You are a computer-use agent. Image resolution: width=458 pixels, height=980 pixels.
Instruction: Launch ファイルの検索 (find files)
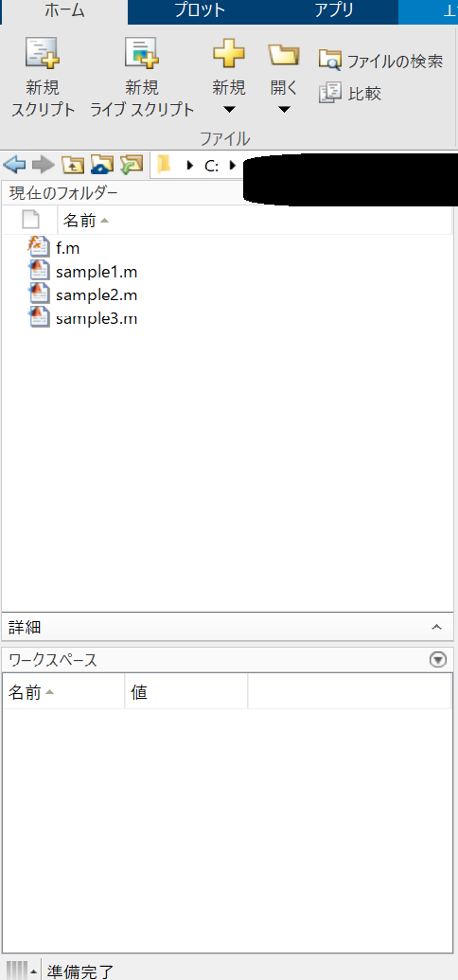pyautogui.click(x=380, y=62)
